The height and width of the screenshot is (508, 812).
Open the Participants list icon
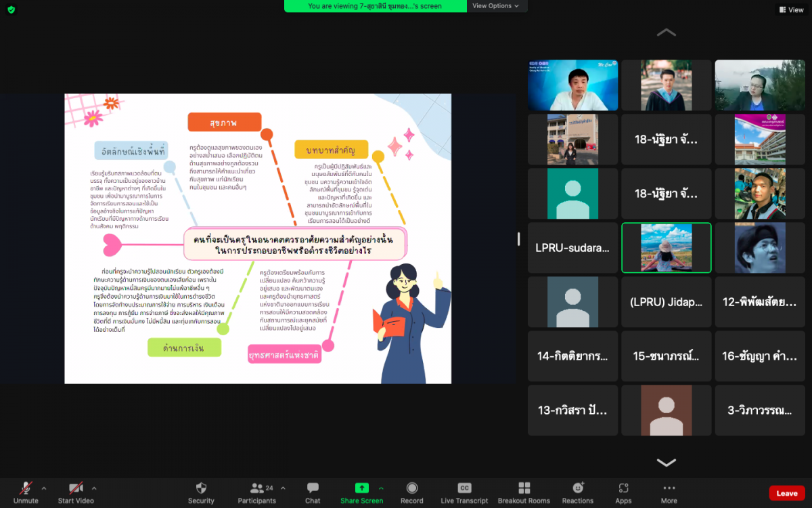[x=256, y=488]
